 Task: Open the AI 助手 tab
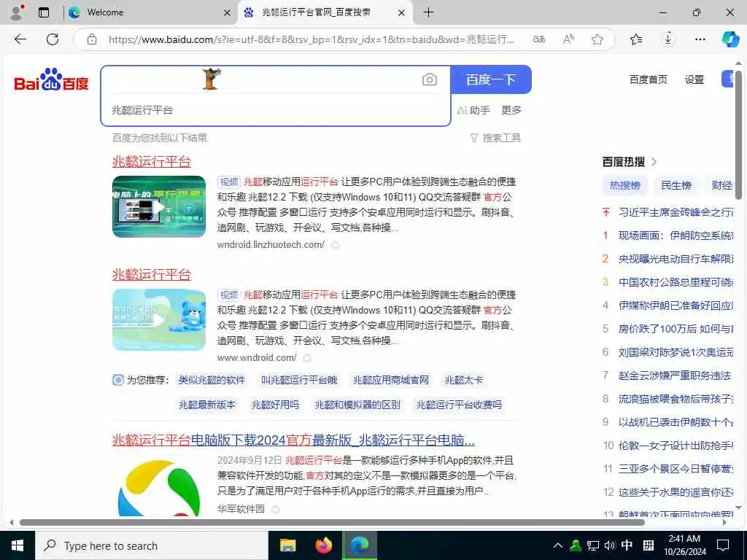click(473, 110)
